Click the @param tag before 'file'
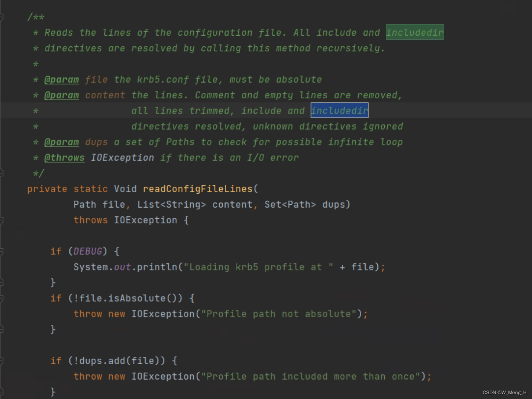 tap(61, 80)
